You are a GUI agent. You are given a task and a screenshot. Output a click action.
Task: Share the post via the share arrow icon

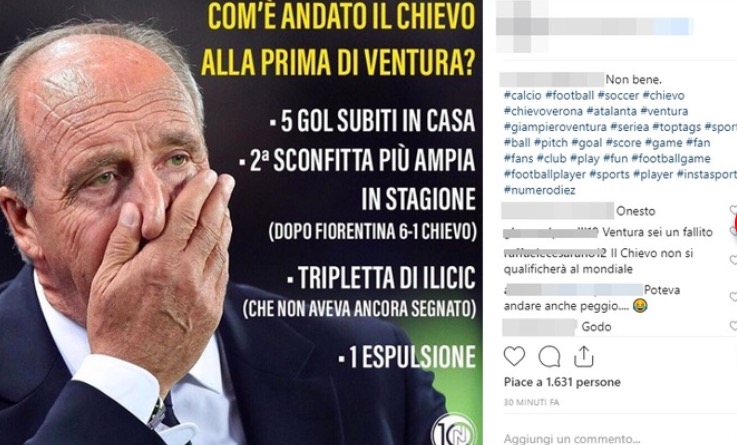tap(584, 356)
